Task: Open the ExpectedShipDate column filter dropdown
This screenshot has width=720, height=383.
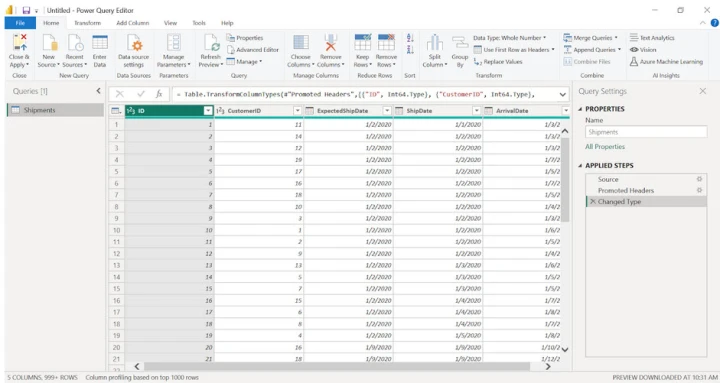Action: point(387,111)
